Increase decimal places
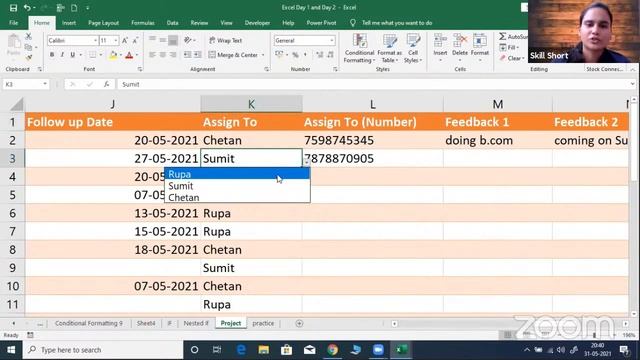Screen dimensions: 640x360 click(320, 55)
